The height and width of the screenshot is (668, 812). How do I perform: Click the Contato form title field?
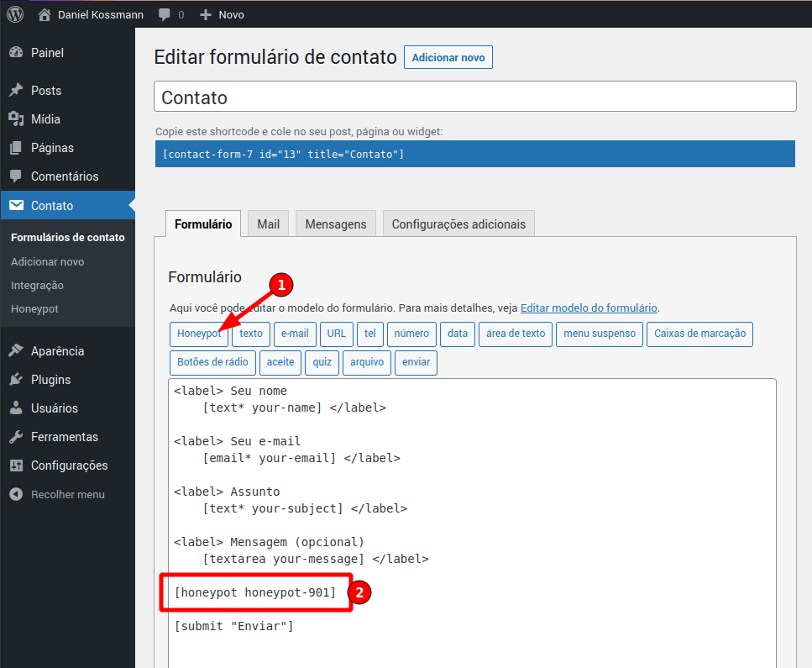474,97
